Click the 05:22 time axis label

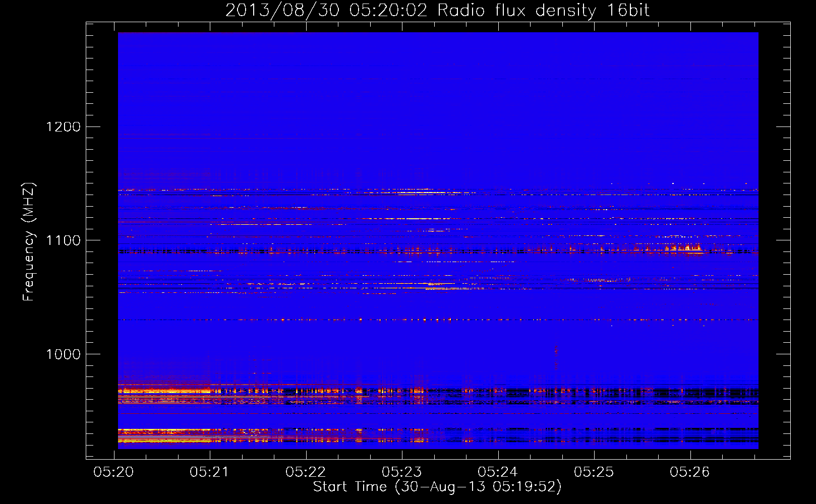click(x=306, y=472)
